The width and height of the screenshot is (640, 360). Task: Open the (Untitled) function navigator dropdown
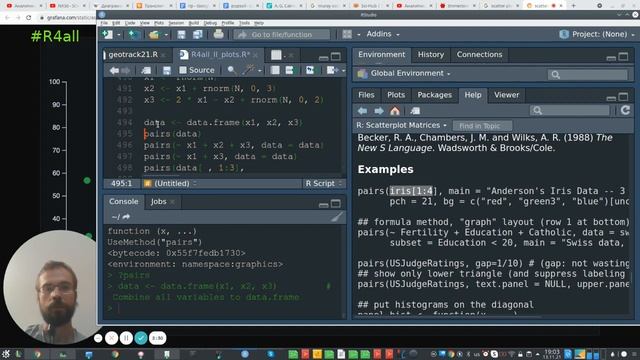pos(171,184)
